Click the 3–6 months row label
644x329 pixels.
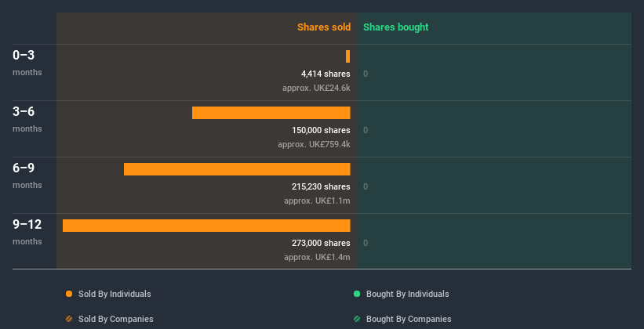pos(27,119)
